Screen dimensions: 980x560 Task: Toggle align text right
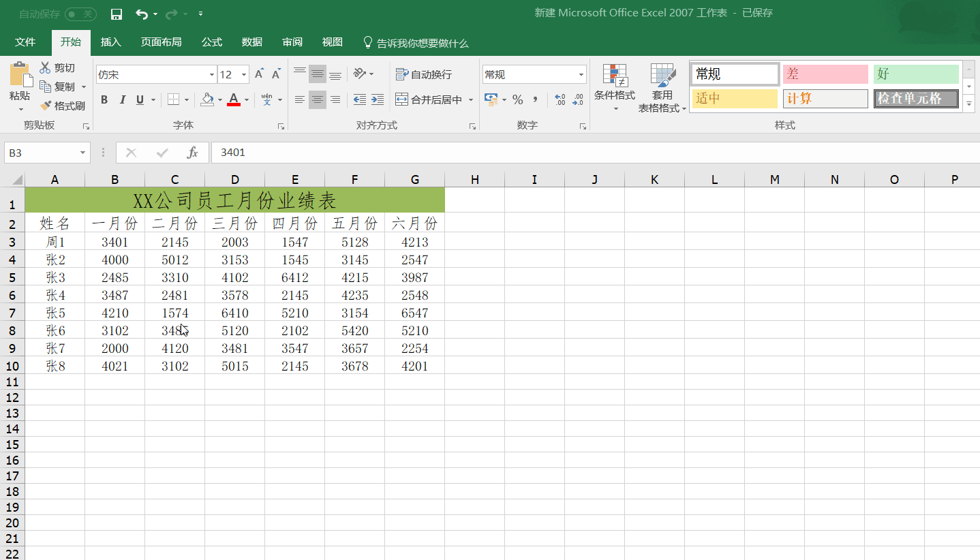[335, 99]
